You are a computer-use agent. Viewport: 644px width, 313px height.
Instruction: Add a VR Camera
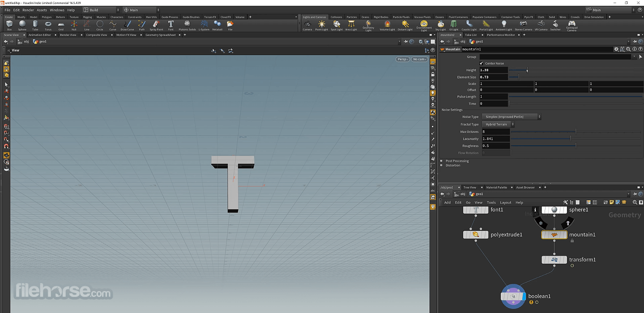[541, 25]
